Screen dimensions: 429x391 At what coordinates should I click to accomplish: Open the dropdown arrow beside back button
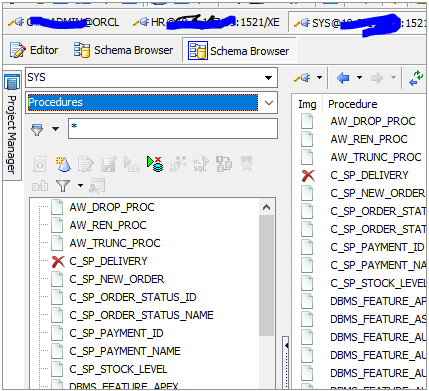[359, 78]
